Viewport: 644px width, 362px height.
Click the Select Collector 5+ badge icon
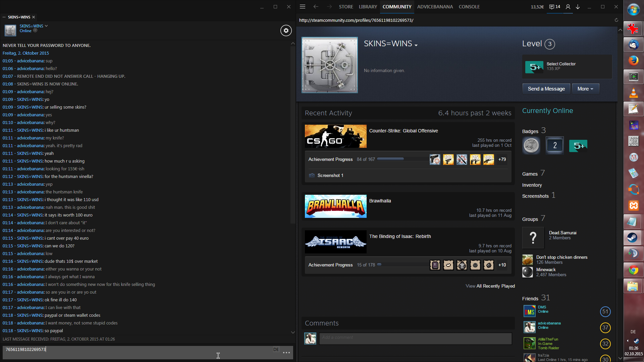point(534,67)
